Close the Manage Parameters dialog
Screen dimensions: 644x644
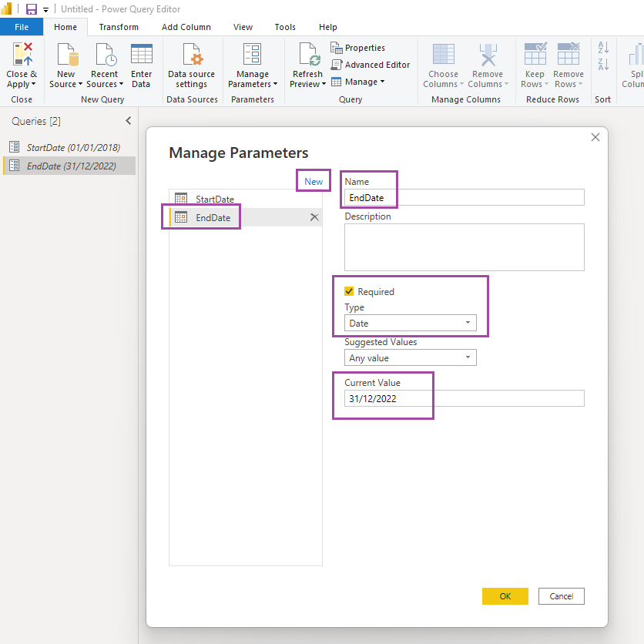click(595, 137)
